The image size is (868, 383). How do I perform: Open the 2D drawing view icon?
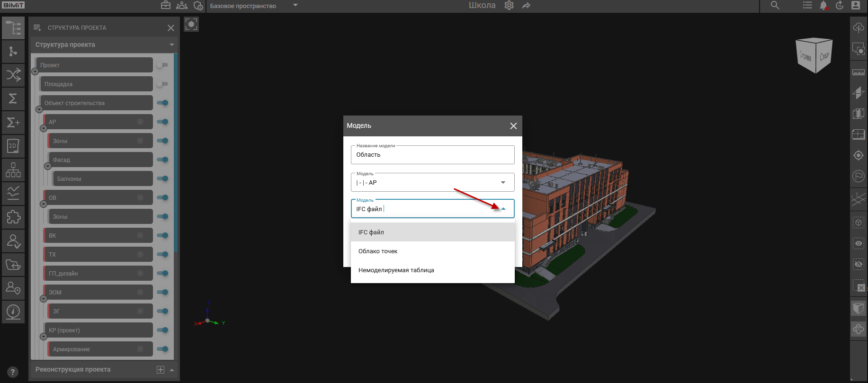pyautogui.click(x=13, y=146)
